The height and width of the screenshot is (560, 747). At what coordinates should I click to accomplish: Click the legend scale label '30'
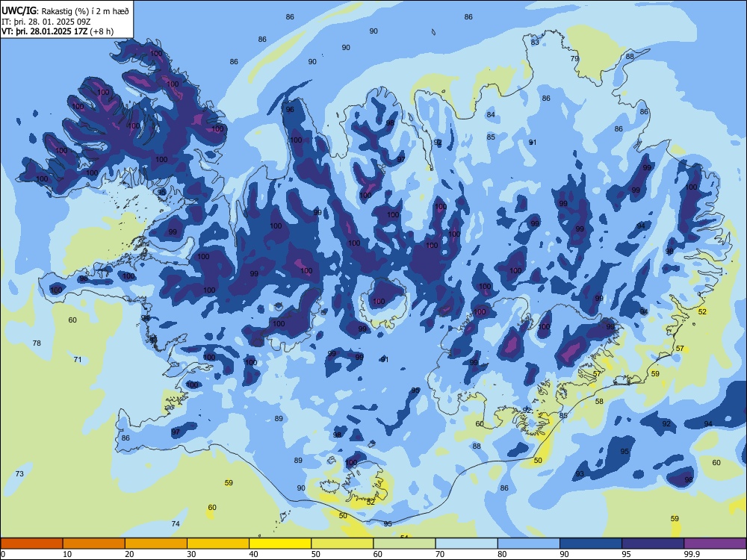(191, 554)
